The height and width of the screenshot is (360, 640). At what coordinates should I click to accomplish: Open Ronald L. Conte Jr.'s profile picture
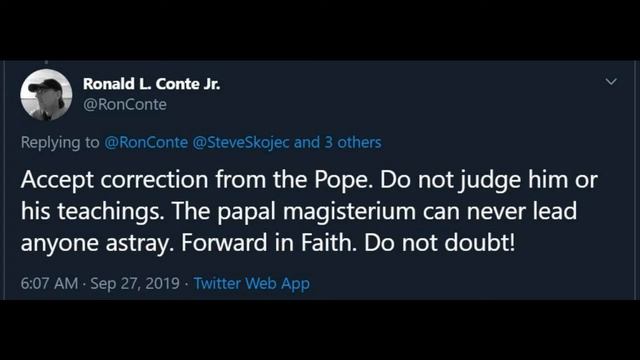46,95
